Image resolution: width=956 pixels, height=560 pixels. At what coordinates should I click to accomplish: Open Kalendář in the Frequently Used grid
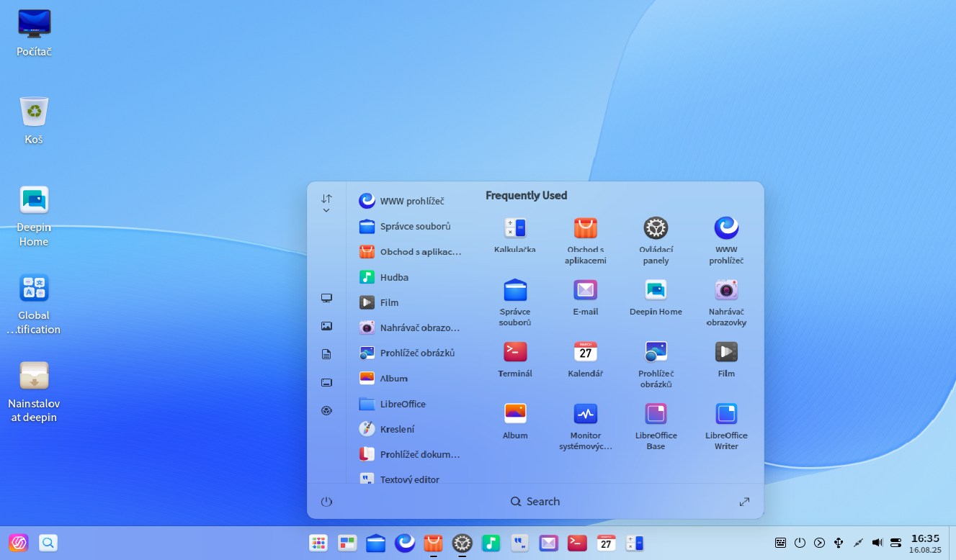pos(585,359)
